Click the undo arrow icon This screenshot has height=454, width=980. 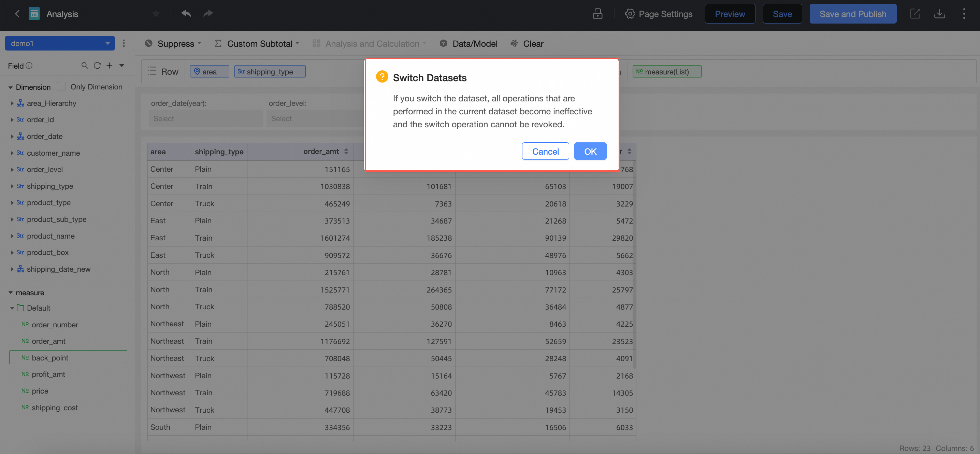pos(186,14)
